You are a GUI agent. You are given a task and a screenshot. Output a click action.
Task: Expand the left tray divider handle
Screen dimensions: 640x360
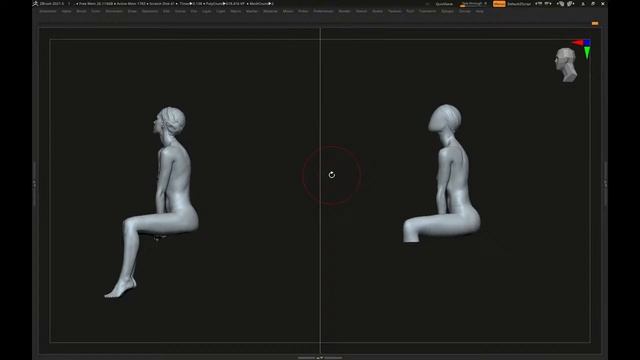[35, 184]
